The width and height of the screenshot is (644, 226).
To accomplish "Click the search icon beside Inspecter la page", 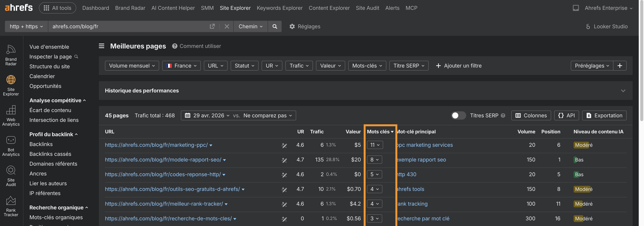I will (x=76, y=57).
